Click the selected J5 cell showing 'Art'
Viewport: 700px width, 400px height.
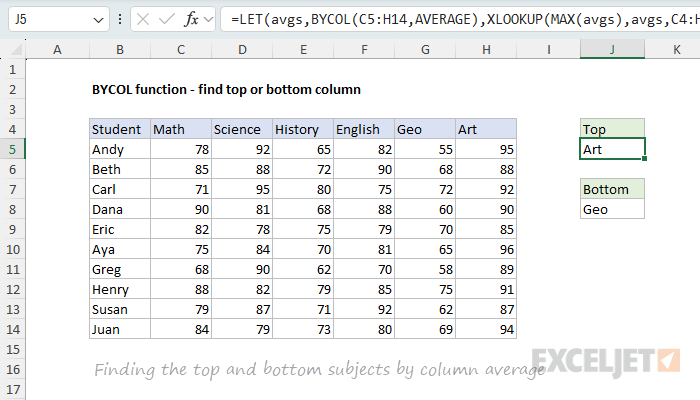coord(612,149)
